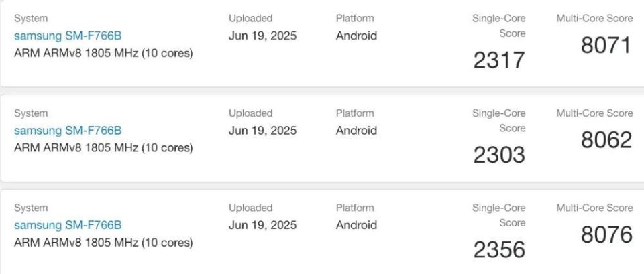Viewport: 644px width, 274px height.
Task: Click the multi-core score 8071
Action: pos(606,46)
